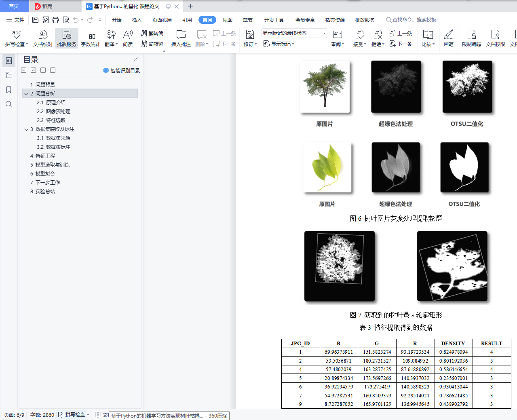517x420 pixels.
Task: Switch to the 首页 window tab
Action: pos(14,6)
